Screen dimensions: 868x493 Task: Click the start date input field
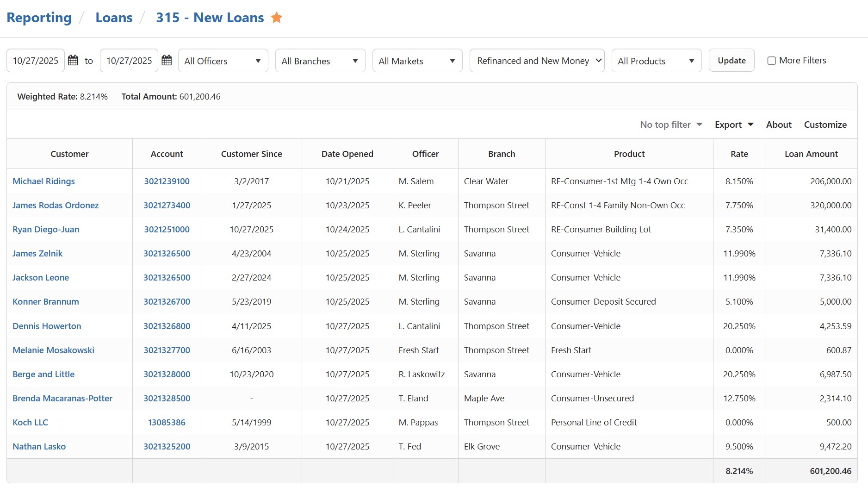[36, 61]
